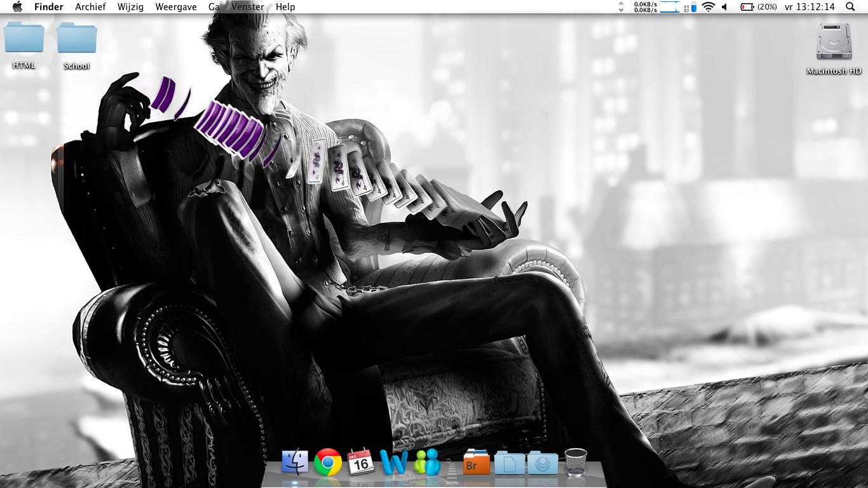Click the volume speaker icon
868x488 pixels.
coord(724,7)
